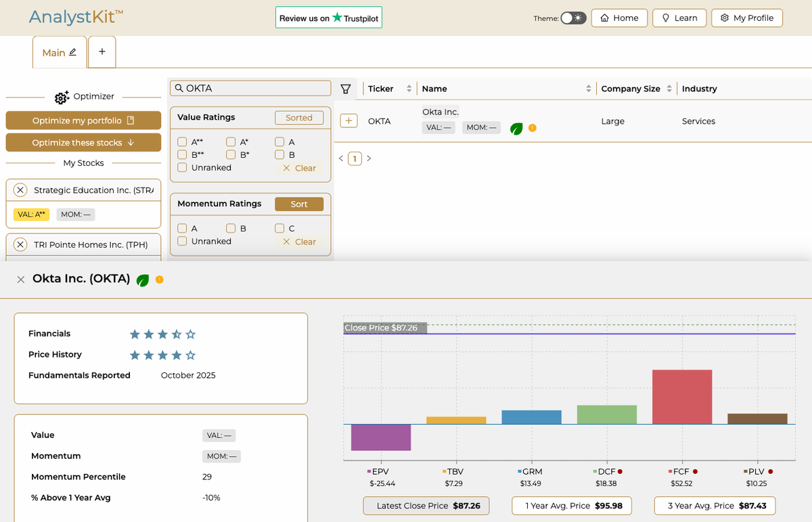812x522 pixels.
Task: Toggle the light/dark theme switch
Action: [x=573, y=18]
